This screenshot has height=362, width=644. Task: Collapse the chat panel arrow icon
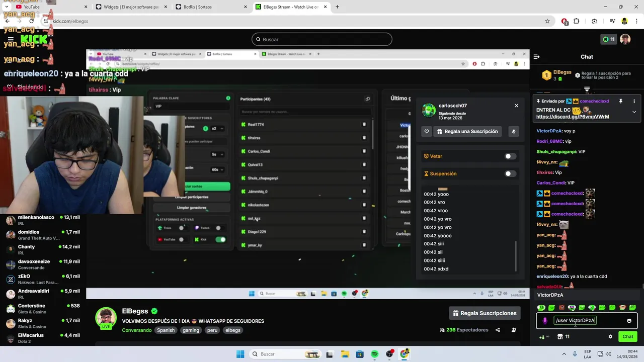536,57
